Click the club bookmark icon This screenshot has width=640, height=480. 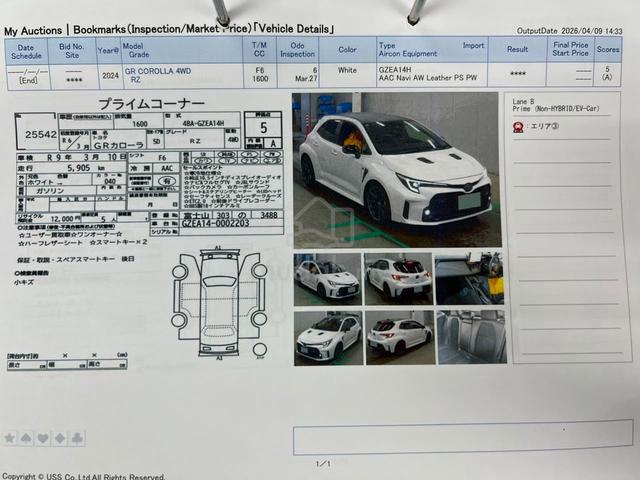[77, 438]
